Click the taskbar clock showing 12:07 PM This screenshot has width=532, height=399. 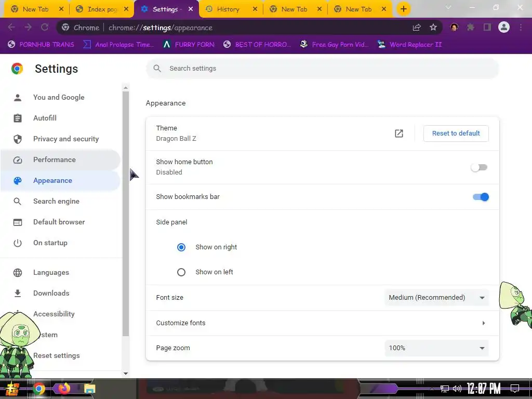pyautogui.click(x=484, y=389)
